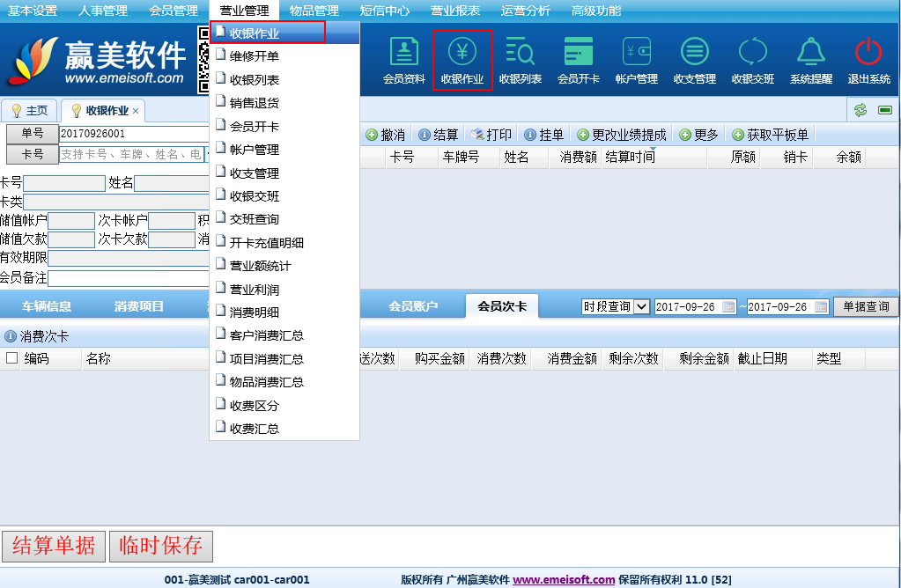Expand the 时段查询 dropdown
Viewport: 901px width, 588px height.
pyautogui.click(x=641, y=306)
